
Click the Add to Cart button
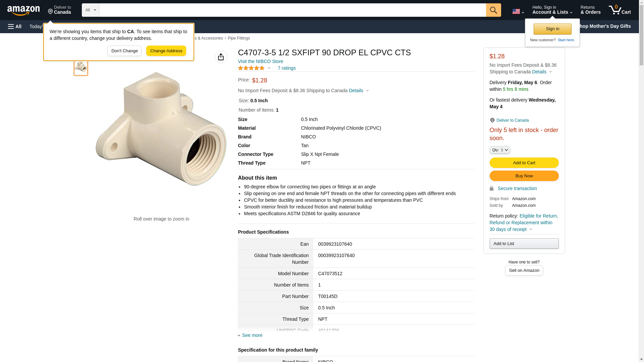pyautogui.click(x=524, y=163)
